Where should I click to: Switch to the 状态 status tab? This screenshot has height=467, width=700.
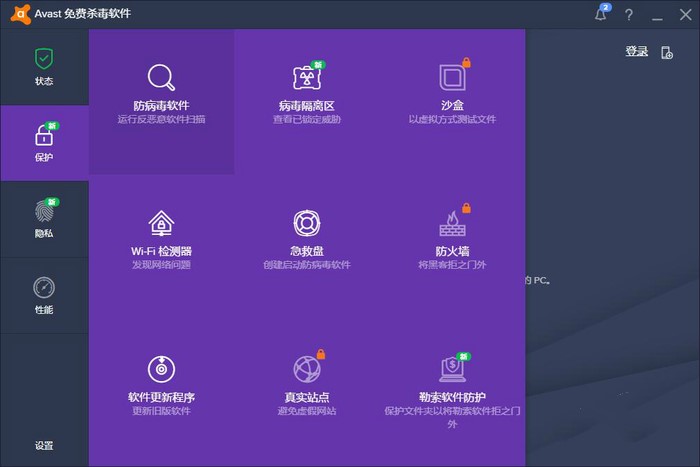point(44,66)
